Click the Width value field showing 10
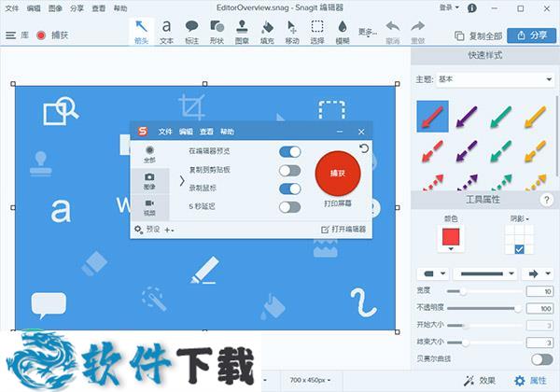560x392 pixels. tap(540, 291)
